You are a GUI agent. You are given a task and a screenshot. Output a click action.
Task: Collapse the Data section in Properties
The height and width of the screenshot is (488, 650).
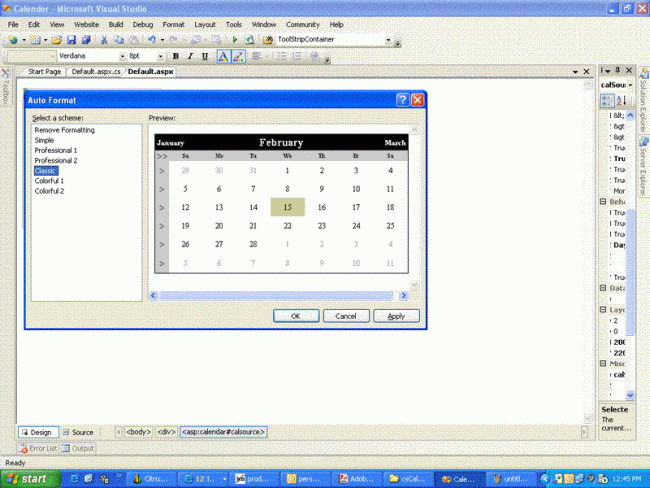click(603, 288)
